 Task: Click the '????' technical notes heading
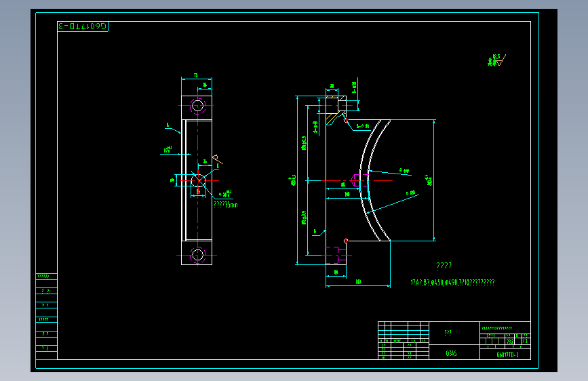tap(444, 266)
